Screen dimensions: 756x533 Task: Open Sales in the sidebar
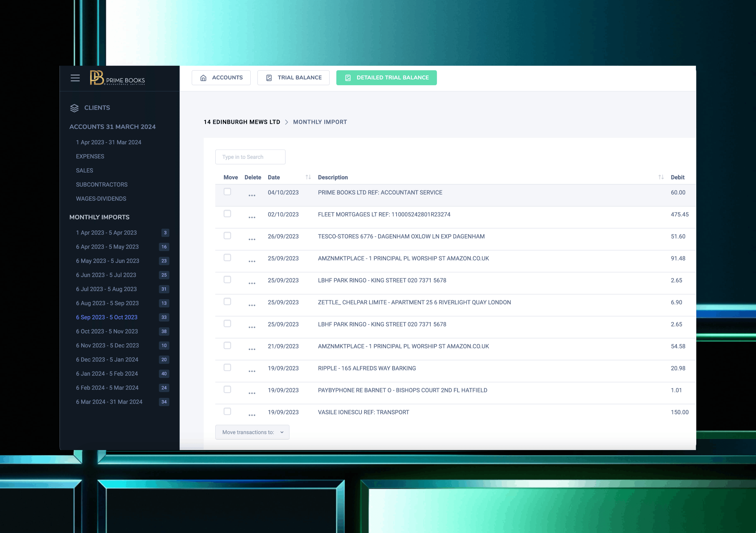[x=85, y=171]
